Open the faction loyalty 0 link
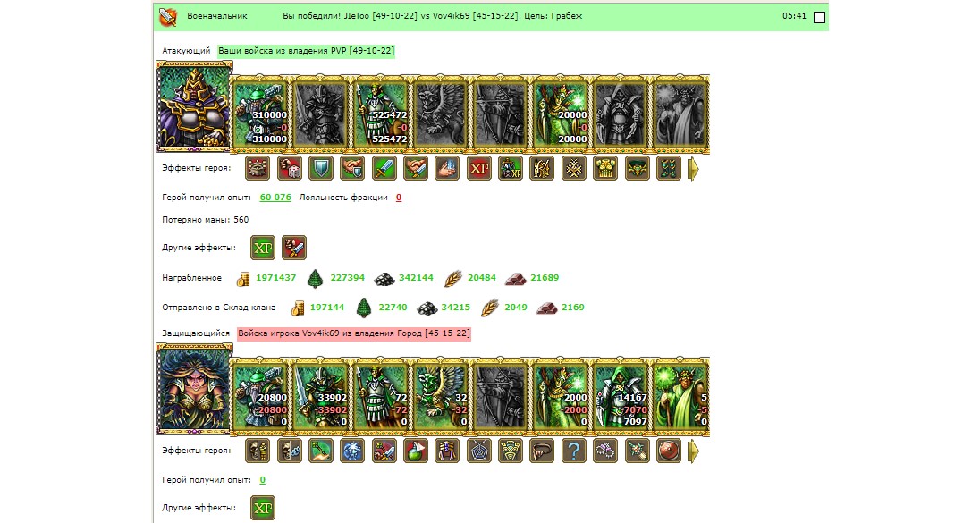Viewport: 980px width, 523px height. coord(399,198)
